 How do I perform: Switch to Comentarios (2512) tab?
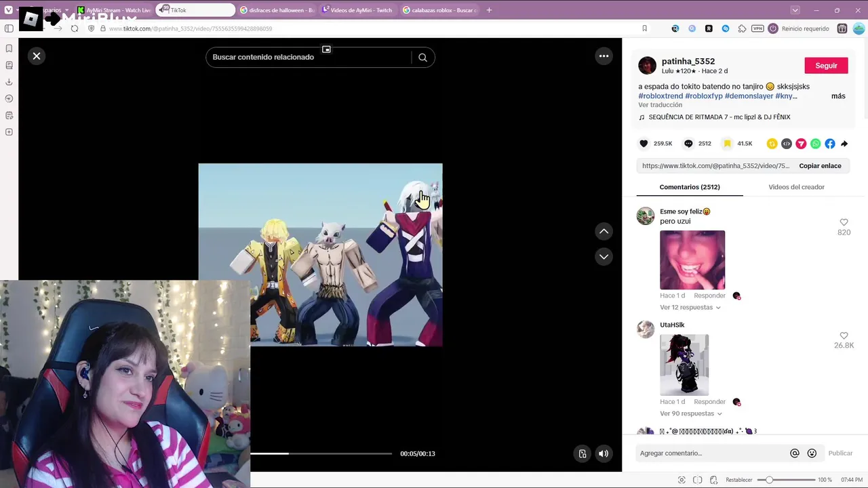(690, 187)
